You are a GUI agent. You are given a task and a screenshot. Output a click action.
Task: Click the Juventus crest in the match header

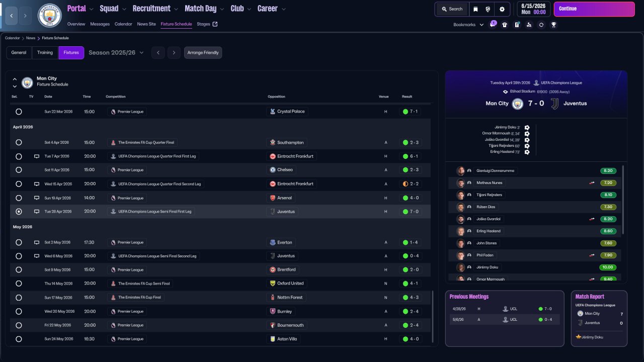tap(555, 104)
